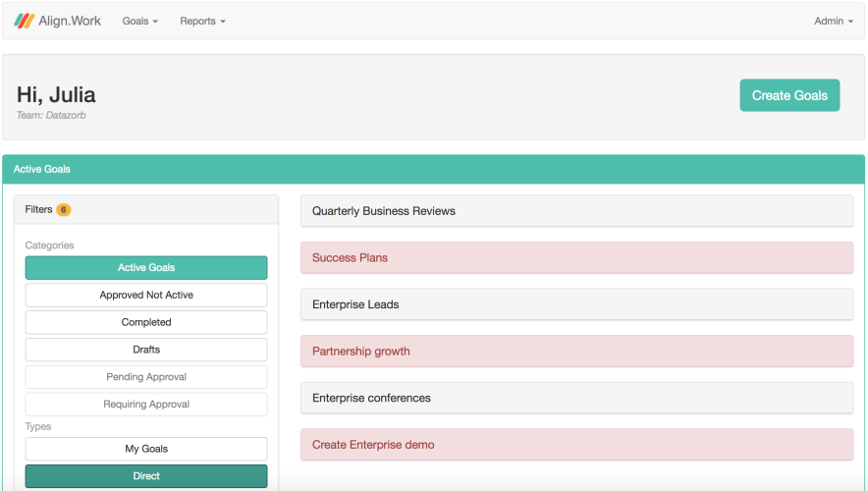Open the Partnership growth goal
Image resolution: width=868 pixels, height=491 pixels.
coord(576,351)
